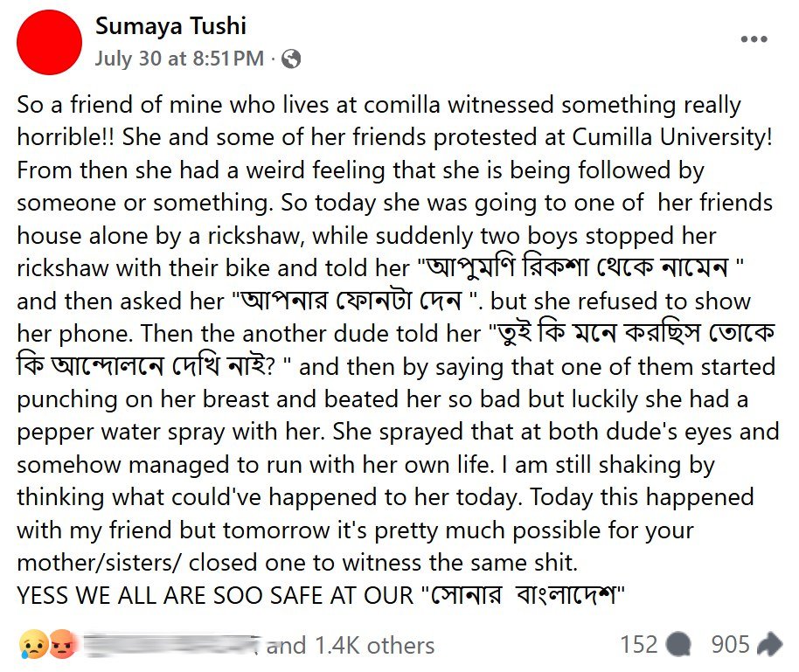The width and height of the screenshot is (799, 672).
Task: Open the three-dot post options menu
Action: (x=754, y=39)
